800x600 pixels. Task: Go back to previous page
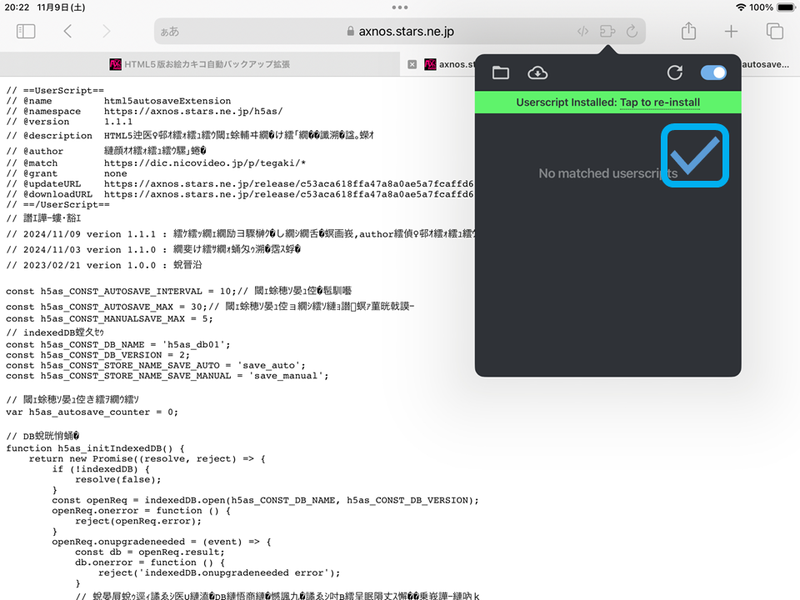pyautogui.click(x=68, y=31)
